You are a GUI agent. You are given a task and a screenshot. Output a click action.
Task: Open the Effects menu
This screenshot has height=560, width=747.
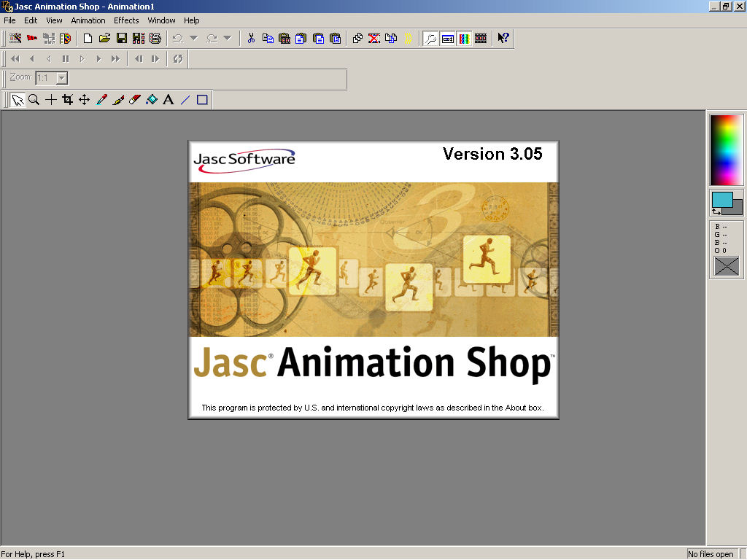125,20
